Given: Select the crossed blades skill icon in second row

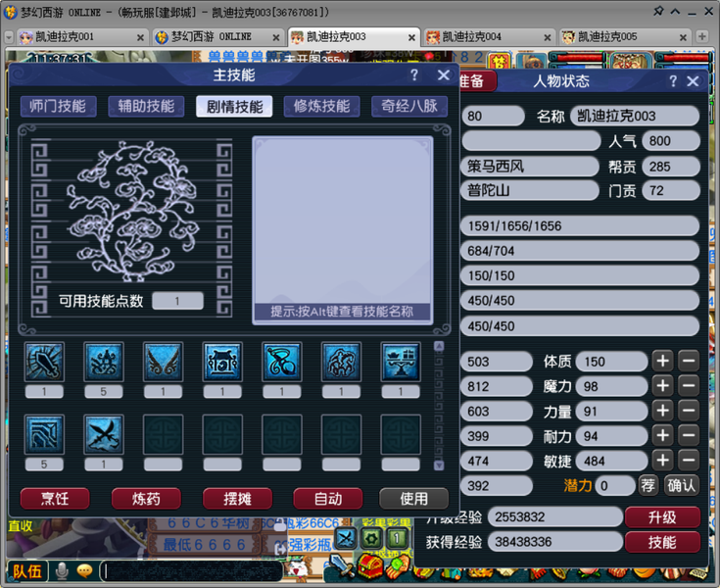Looking at the screenshot, I should pos(104,434).
